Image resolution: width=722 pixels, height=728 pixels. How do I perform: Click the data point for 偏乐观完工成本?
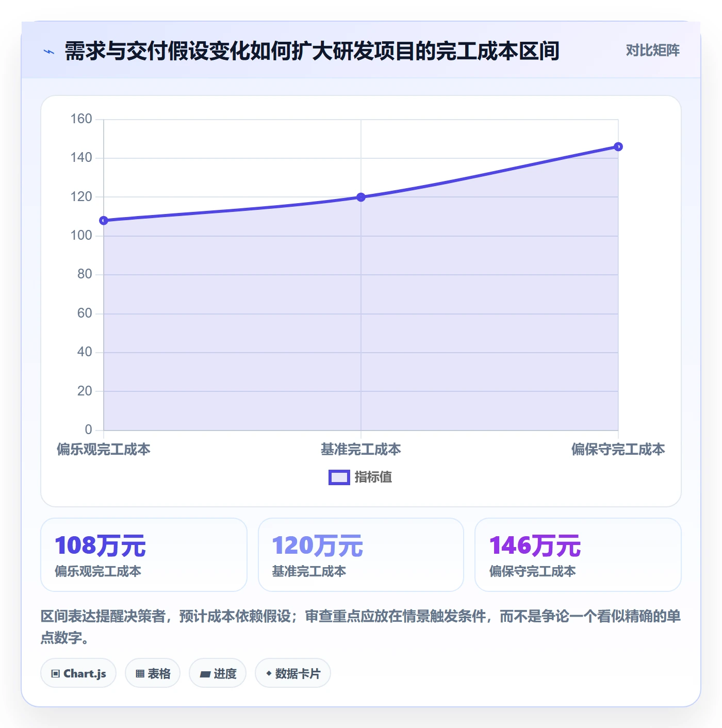pyautogui.click(x=104, y=221)
